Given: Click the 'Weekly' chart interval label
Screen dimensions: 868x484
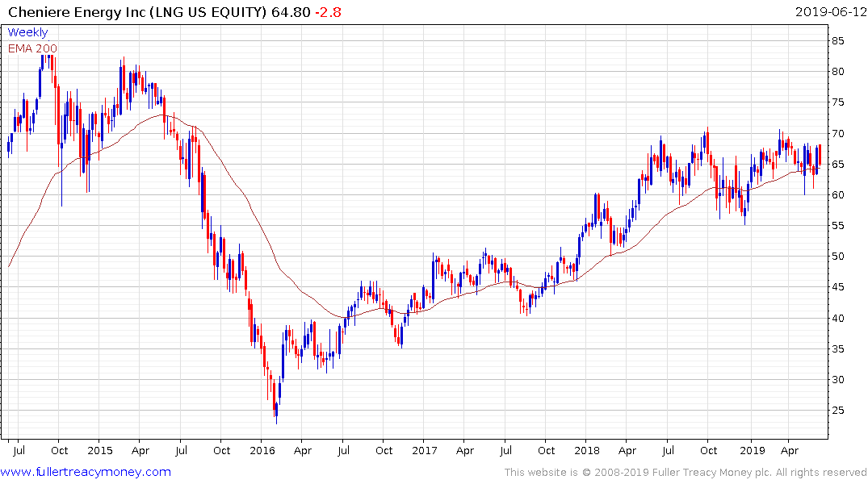Looking at the screenshot, I should click(27, 32).
